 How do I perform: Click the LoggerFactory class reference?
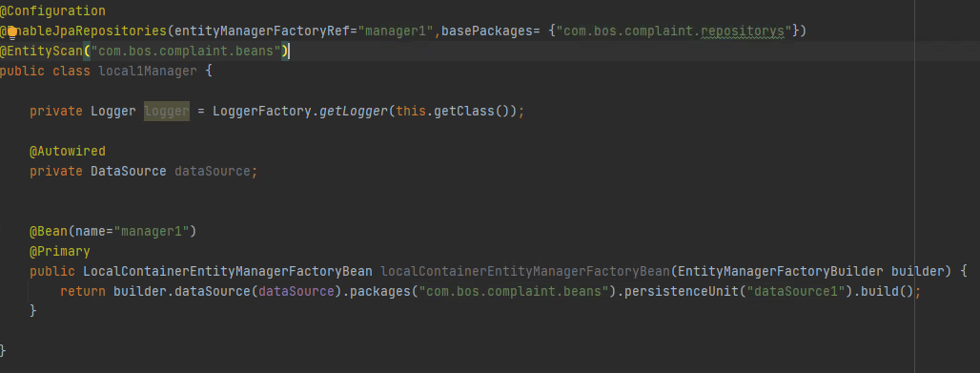click(x=262, y=111)
